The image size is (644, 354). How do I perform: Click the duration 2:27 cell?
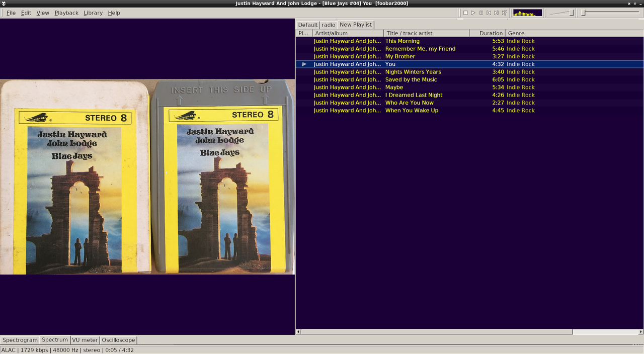[498, 103]
